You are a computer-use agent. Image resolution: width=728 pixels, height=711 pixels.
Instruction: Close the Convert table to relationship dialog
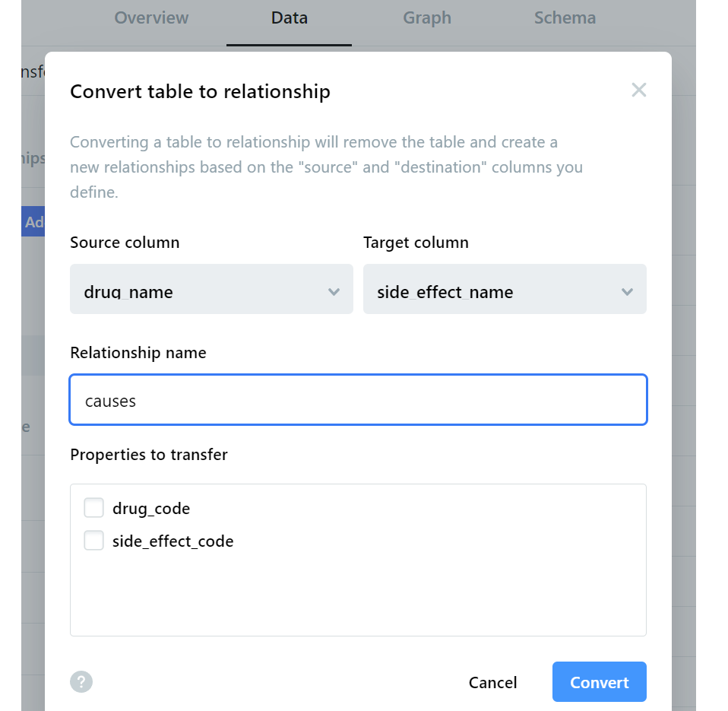point(638,90)
